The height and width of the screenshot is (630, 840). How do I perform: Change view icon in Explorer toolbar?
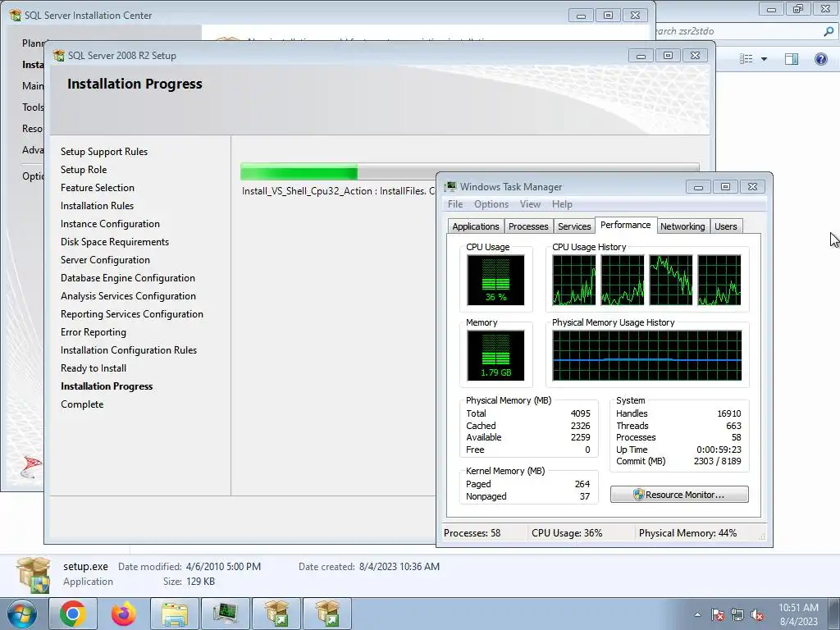[x=746, y=59]
